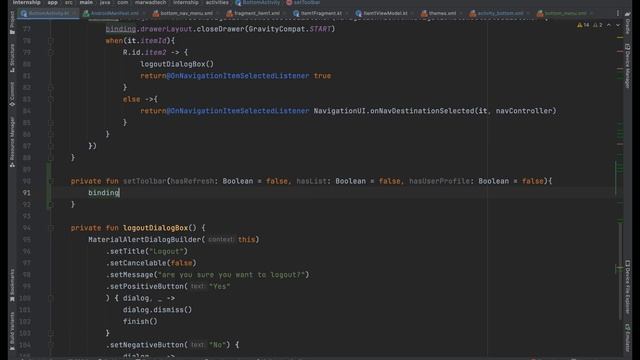Click 'binding' text on line 91
Screen dimensions: 640x360
104,193
